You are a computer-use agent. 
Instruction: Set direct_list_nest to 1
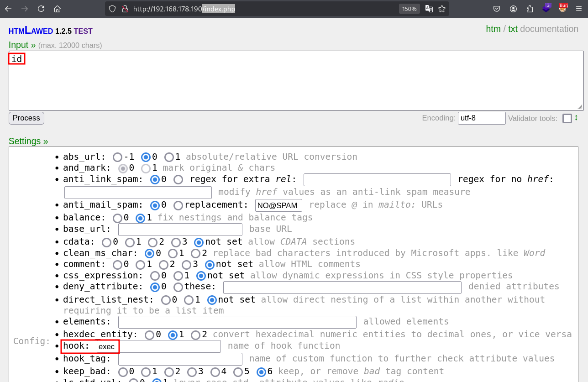point(189,300)
